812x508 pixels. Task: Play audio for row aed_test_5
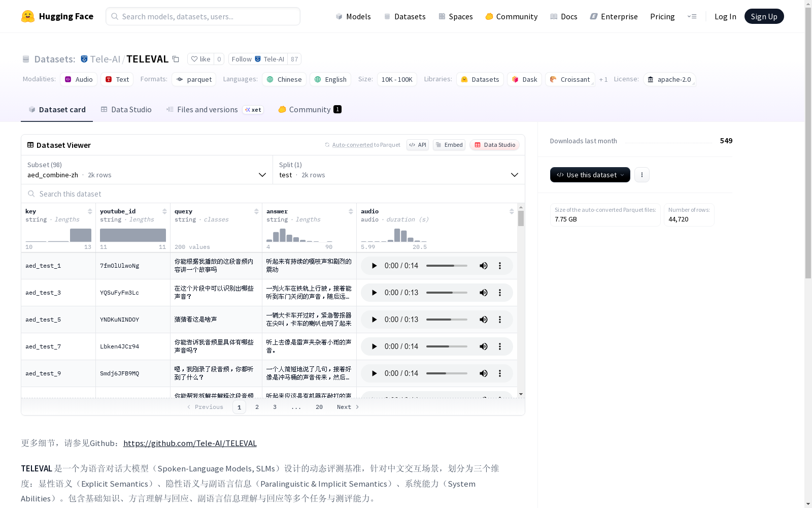374,320
